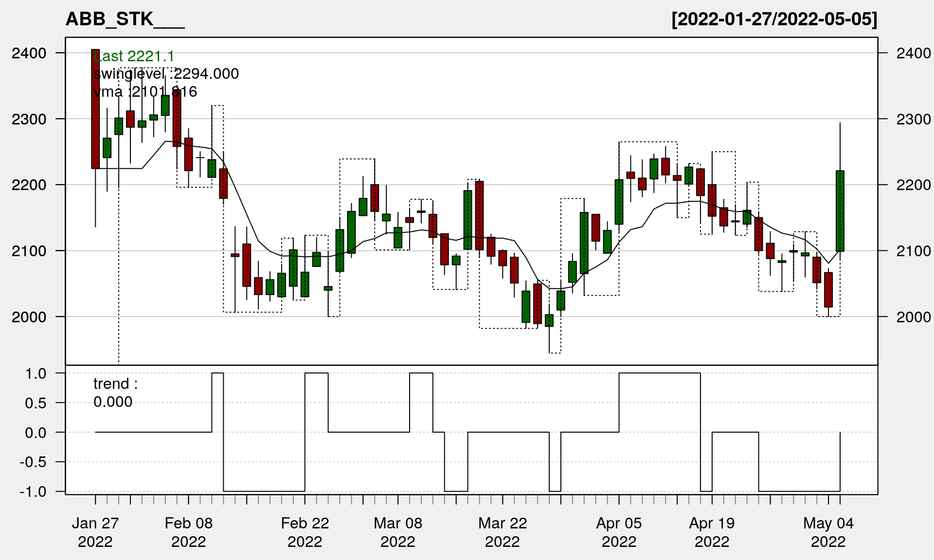Screen dimensions: 934x560
Task: Click the vma value label
Action: coord(145,92)
